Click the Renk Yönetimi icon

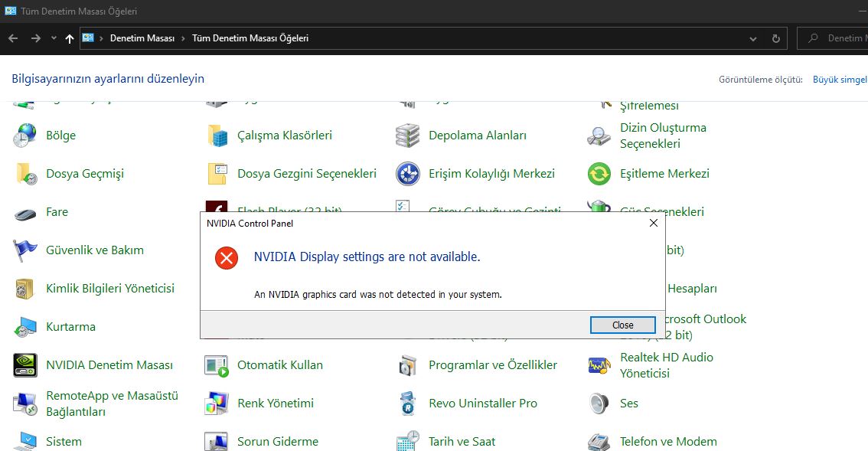coord(217,404)
